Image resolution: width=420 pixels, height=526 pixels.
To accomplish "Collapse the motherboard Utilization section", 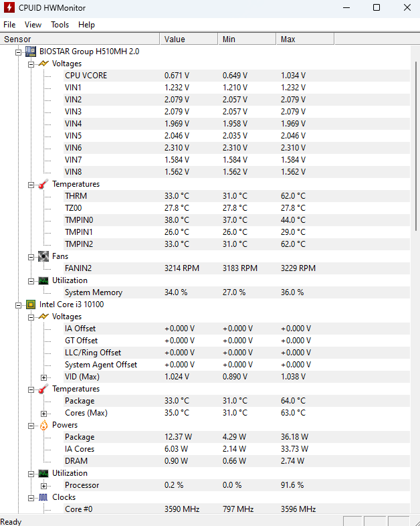I will pyautogui.click(x=31, y=281).
